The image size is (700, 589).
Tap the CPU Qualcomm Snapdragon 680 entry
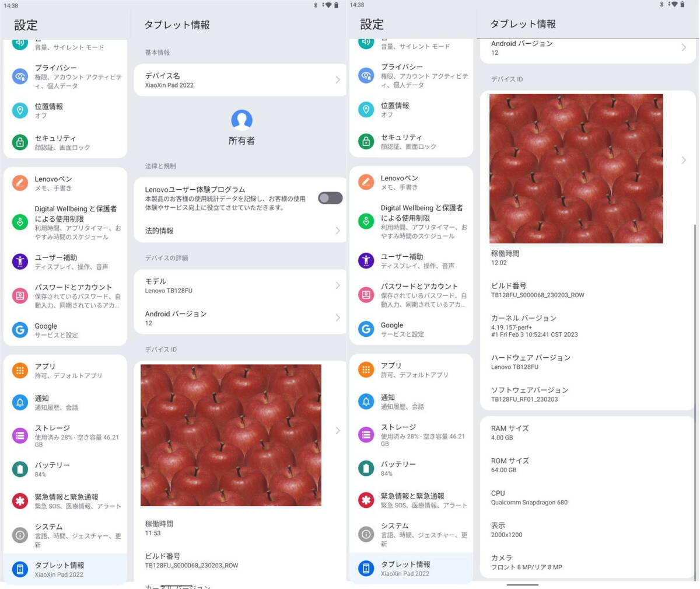tap(588, 497)
